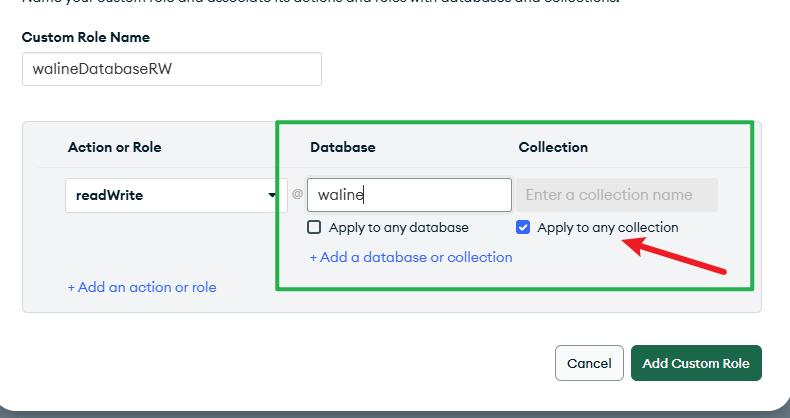The width and height of the screenshot is (790, 418).
Task: Click the caret arrow on readWrite selector
Action: 273,195
